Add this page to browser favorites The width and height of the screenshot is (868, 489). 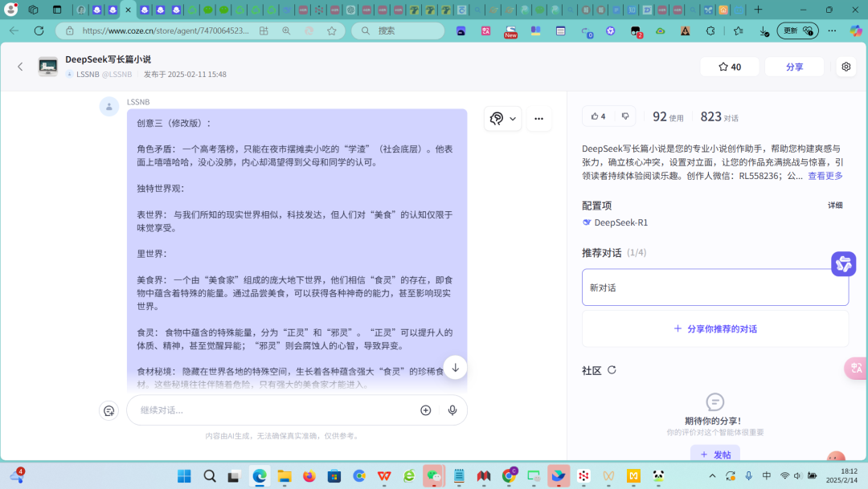tap(332, 31)
